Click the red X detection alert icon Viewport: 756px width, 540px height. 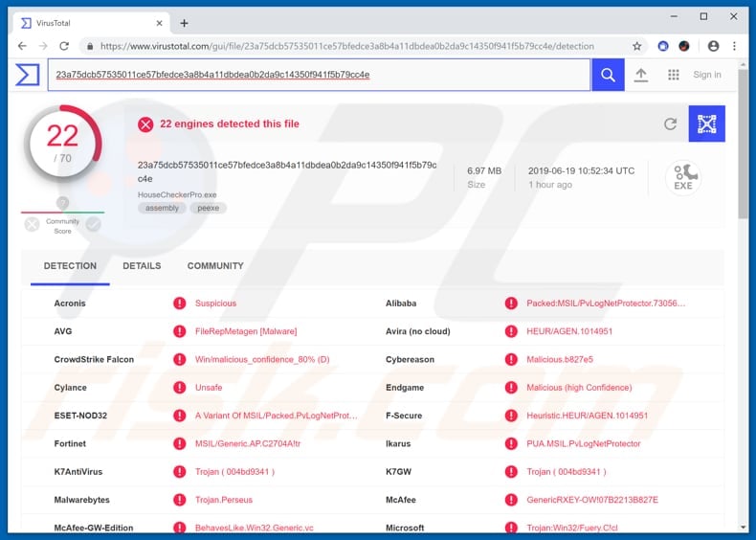(145, 124)
